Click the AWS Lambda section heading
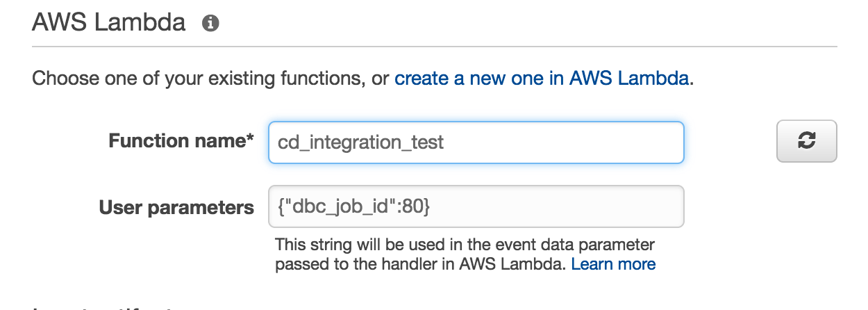 pyautogui.click(x=109, y=23)
